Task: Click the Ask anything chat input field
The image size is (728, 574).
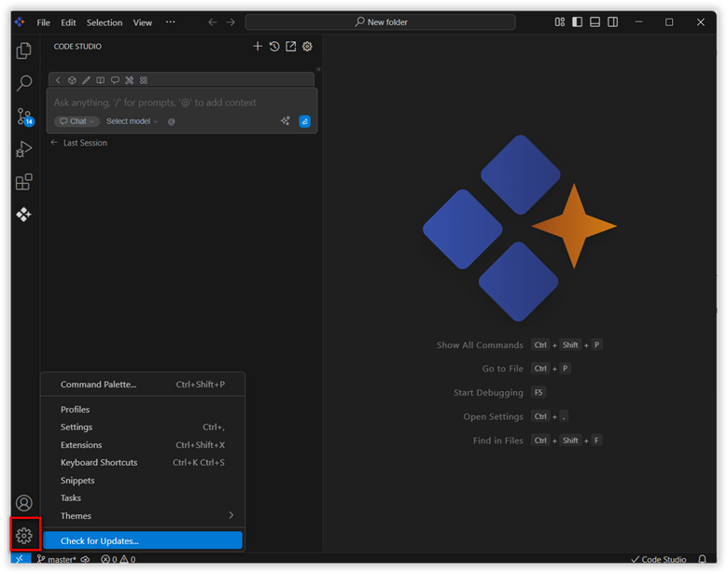Action: coord(168,103)
